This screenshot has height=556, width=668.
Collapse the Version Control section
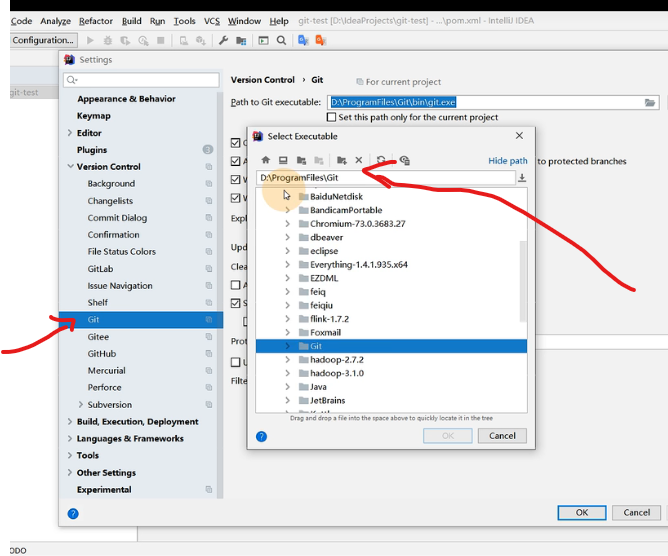70,167
